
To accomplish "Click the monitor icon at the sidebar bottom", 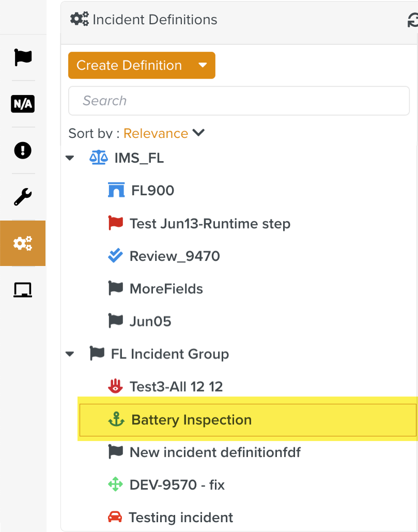I will tap(23, 290).
